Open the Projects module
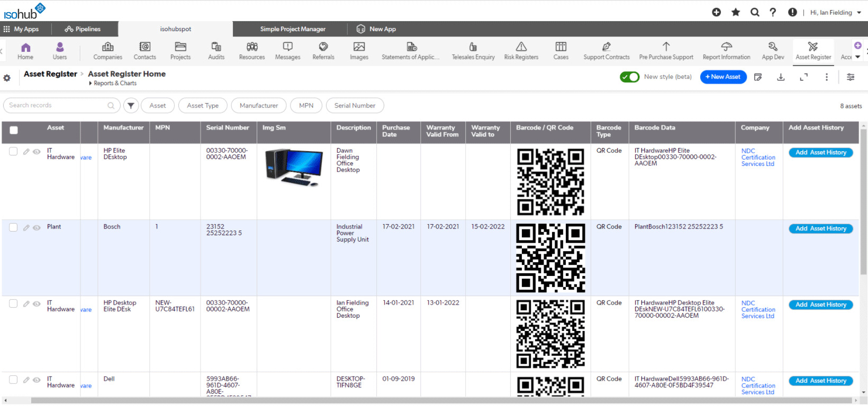 click(180, 51)
